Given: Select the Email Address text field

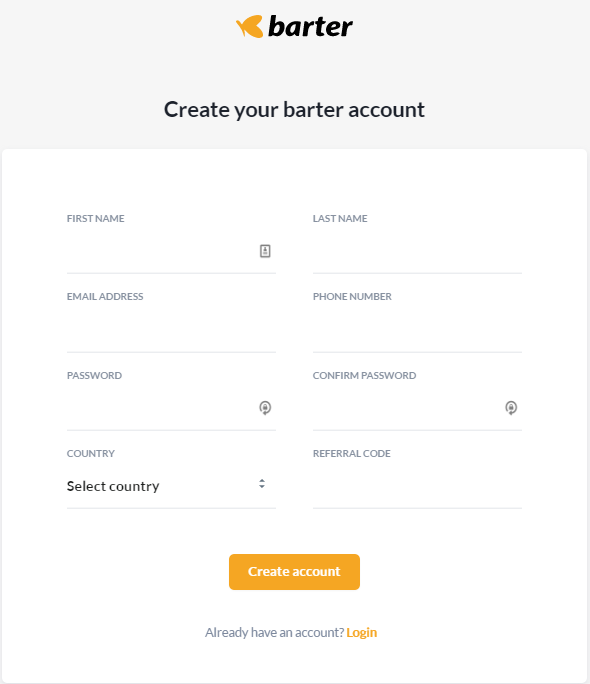Looking at the screenshot, I should (x=171, y=330).
